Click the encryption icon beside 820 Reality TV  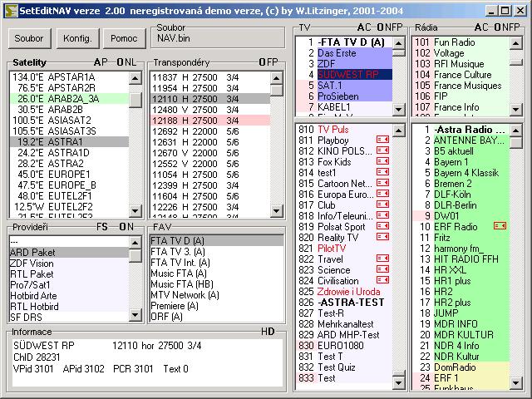coord(382,237)
